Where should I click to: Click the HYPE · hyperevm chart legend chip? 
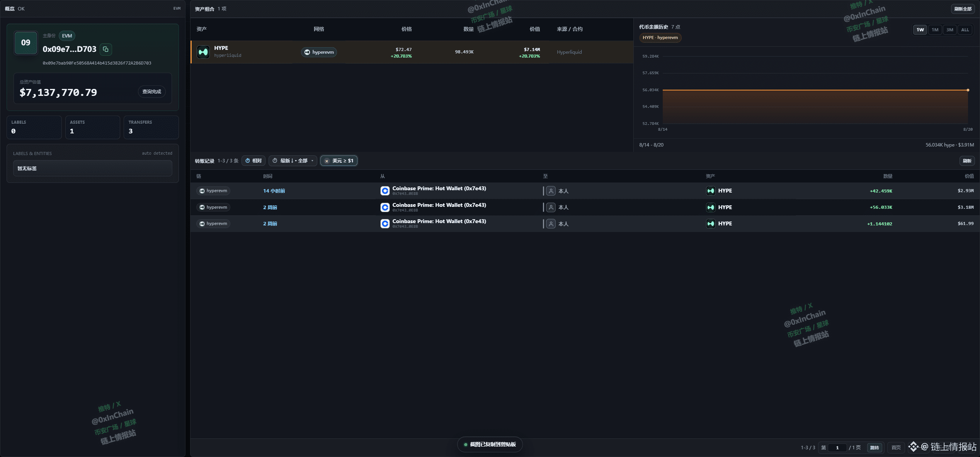pyautogui.click(x=660, y=38)
